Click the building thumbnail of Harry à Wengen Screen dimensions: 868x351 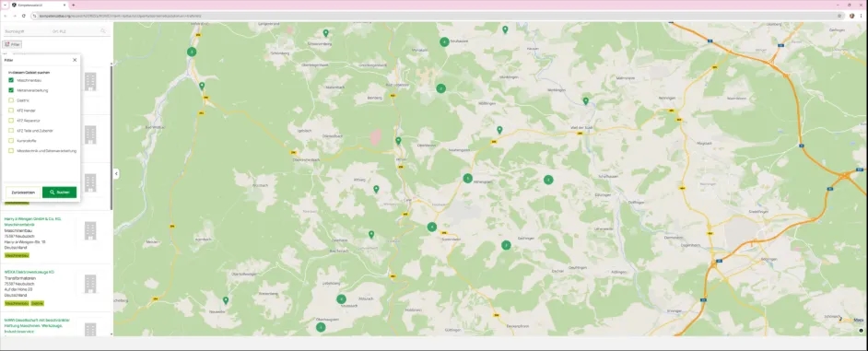90,230
